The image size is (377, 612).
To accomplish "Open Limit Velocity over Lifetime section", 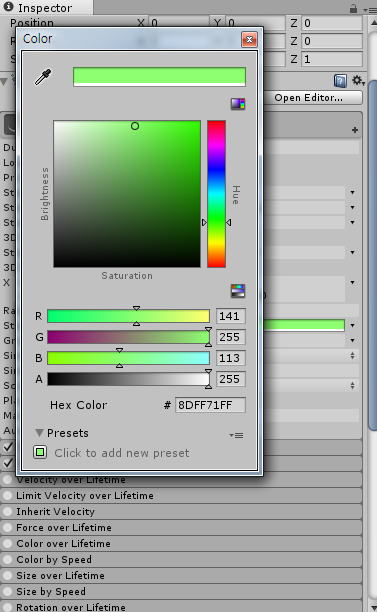I will pos(181,495).
